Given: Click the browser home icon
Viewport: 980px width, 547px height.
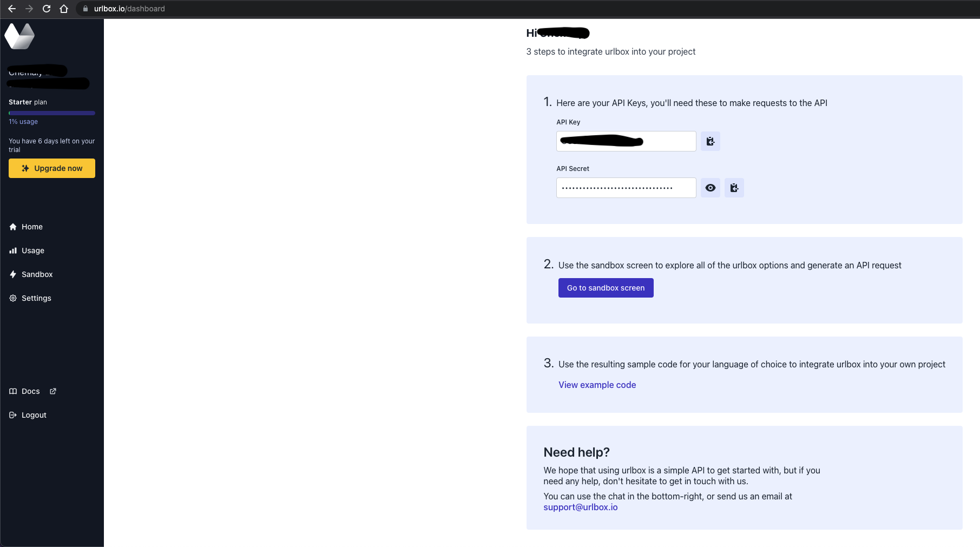Looking at the screenshot, I should [64, 9].
